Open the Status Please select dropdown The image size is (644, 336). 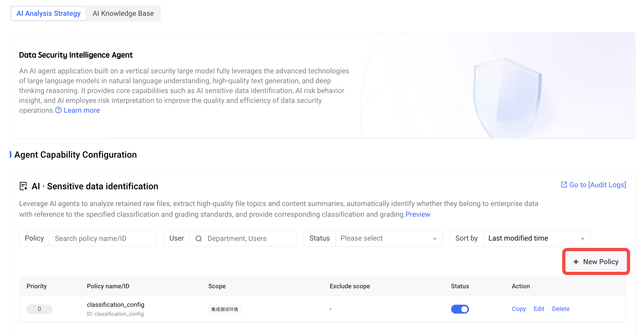(x=389, y=238)
